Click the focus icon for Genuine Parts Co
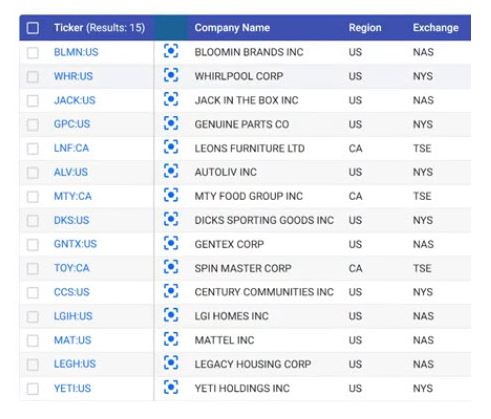This screenshot has height=419, width=491. (171, 123)
